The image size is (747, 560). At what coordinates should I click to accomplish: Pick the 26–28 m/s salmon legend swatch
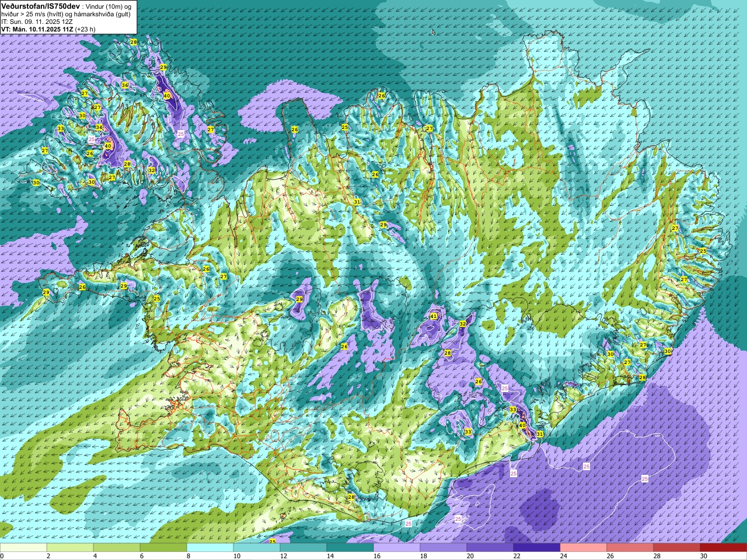[x=630, y=548]
